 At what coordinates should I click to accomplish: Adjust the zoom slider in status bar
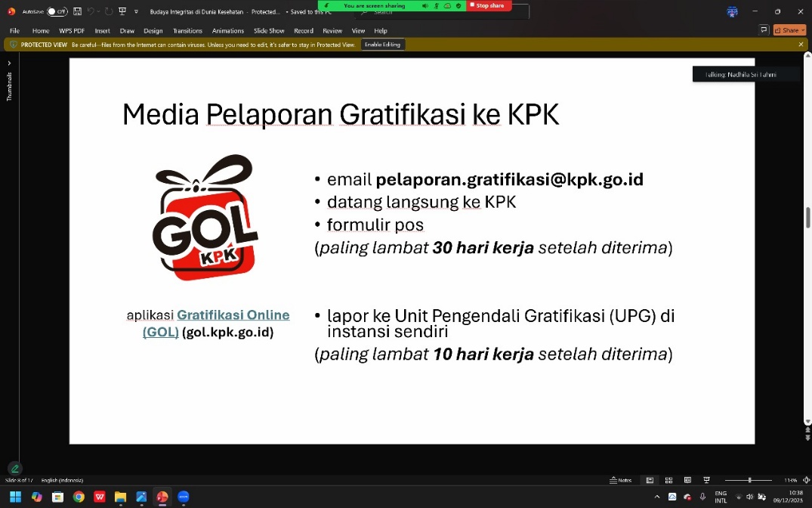tap(749, 480)
